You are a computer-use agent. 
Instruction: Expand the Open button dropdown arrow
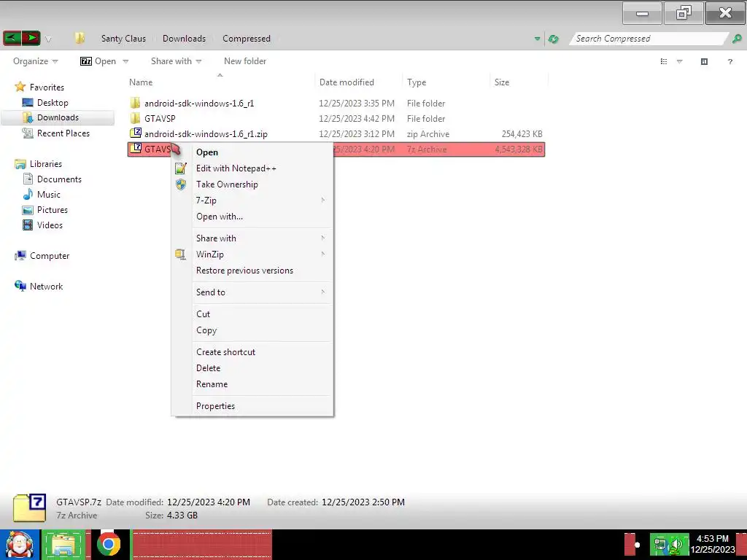coord(125,61)
